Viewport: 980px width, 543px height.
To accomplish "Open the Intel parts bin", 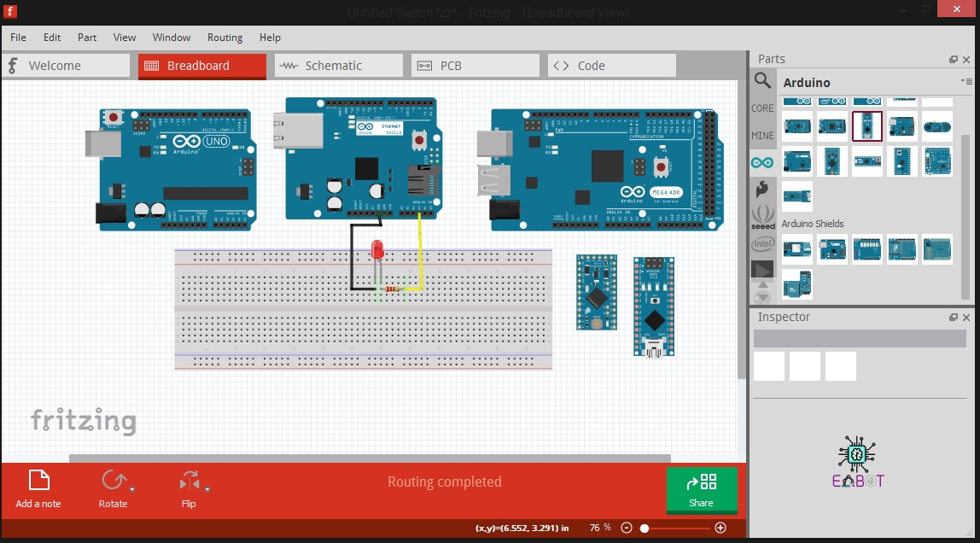I will pos(762,243).
